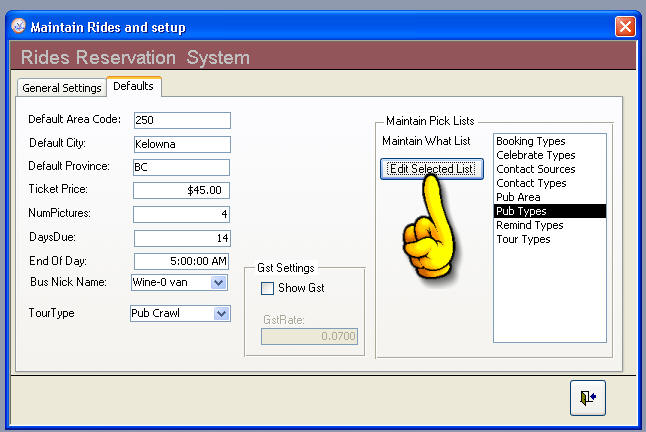Expand the Bus Nick Name dropdown
Image resolution: width=646 pixels, height=432 pixels.
click(219, 283)
